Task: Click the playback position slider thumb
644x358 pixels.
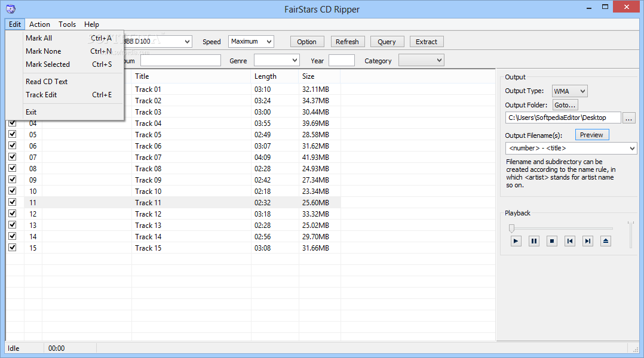Action: pyautogui.click(x=511, y=229)
